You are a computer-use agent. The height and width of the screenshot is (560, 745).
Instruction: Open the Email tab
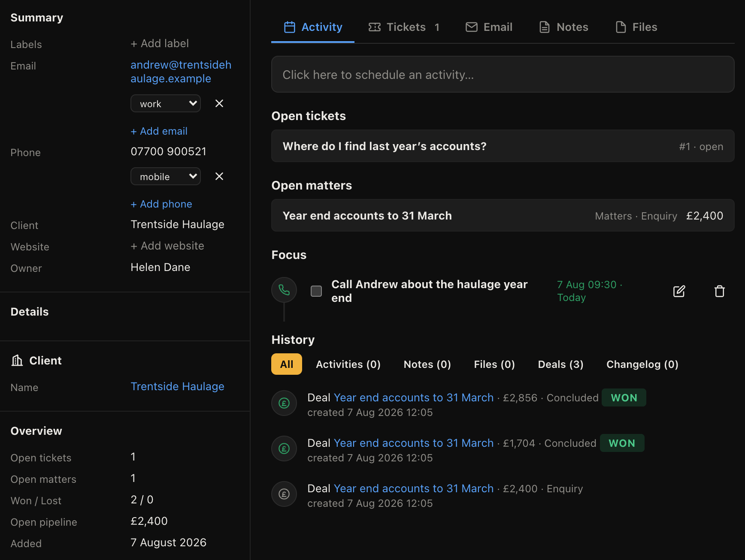(x=489, y=27)
